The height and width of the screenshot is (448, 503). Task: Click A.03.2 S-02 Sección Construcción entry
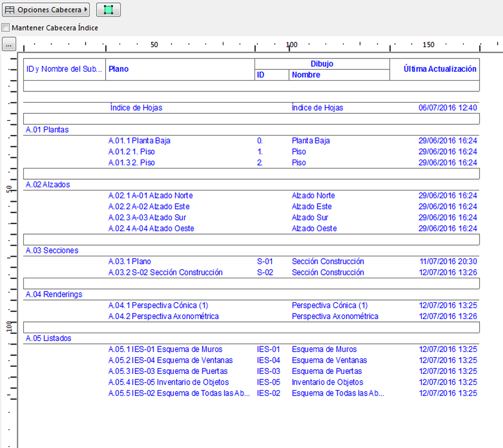(165, 272)
